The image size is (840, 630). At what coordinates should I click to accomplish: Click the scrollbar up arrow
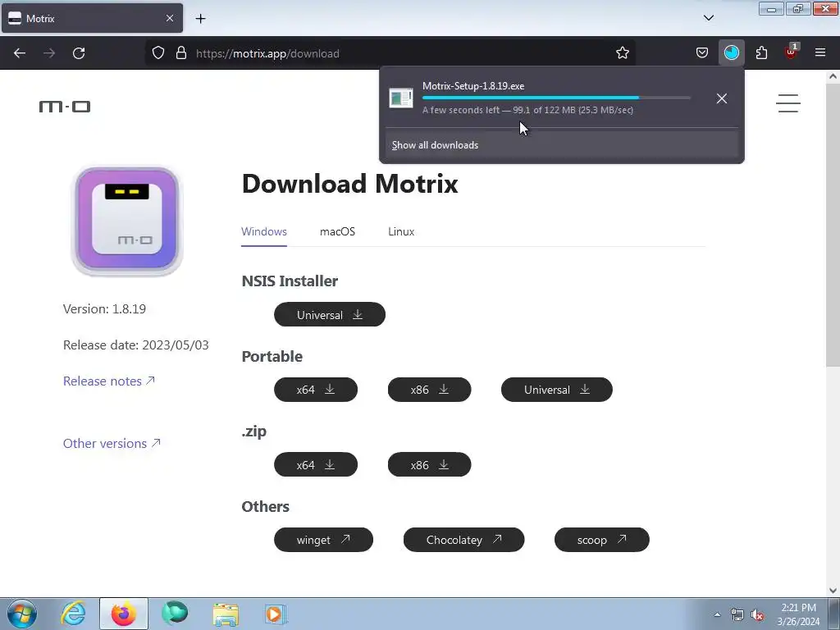833,76
